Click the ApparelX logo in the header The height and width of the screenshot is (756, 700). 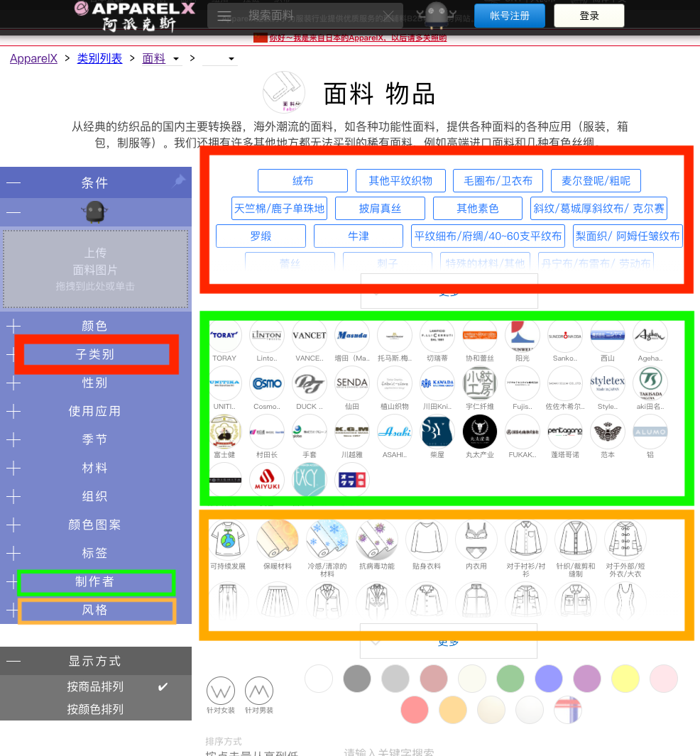(x=136, y=16)
